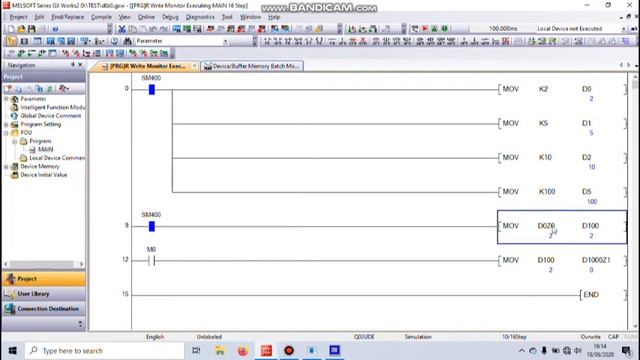Click the New project icon
Screen dimensions: 640x360
point(11,29)
